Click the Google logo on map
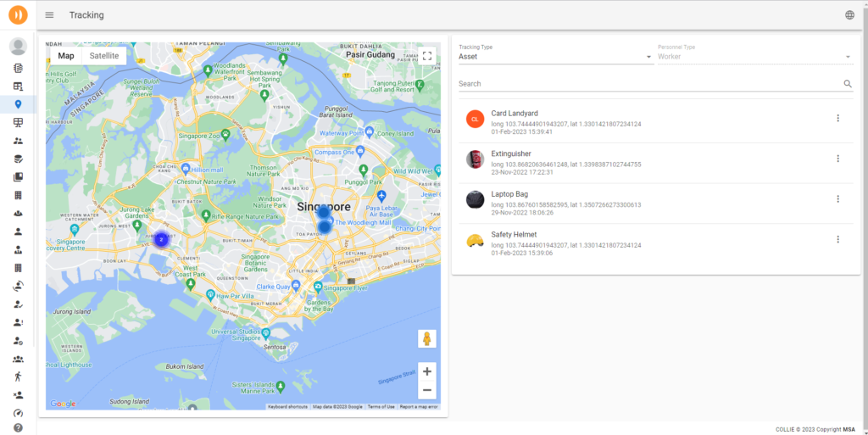This screenshot has width=868, height=435. 63,404
